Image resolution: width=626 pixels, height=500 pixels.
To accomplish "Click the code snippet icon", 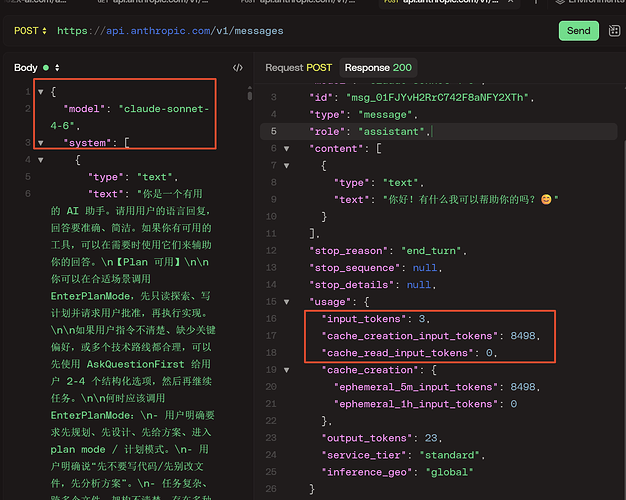I will tap(238, 67).
